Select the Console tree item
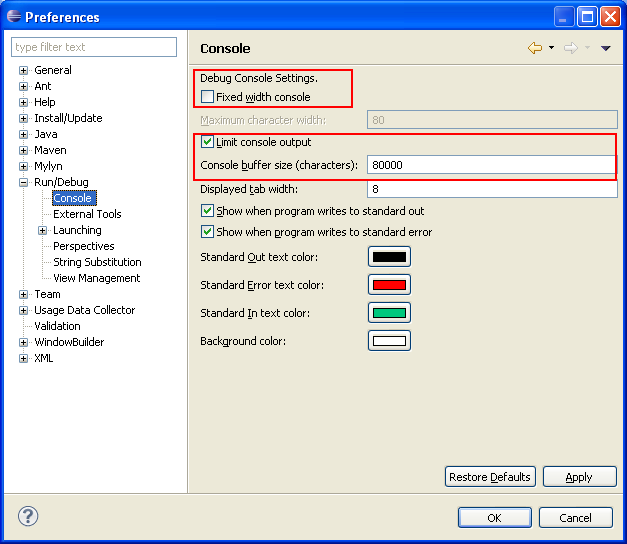Screen dimensions: 627x544 (x=73, y=198)
